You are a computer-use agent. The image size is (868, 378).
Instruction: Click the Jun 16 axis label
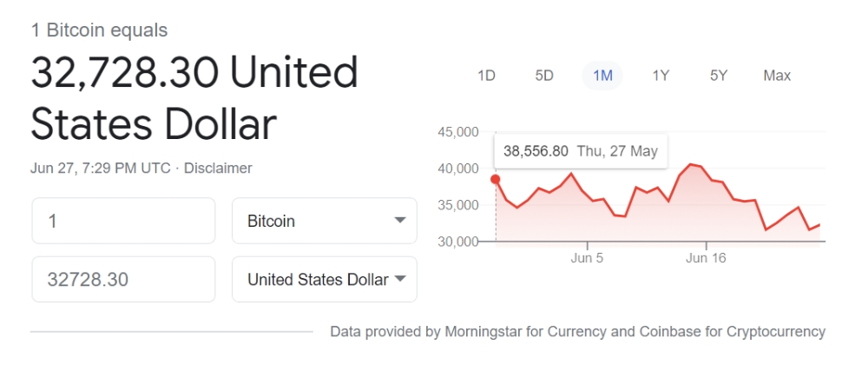pos(706,258)
